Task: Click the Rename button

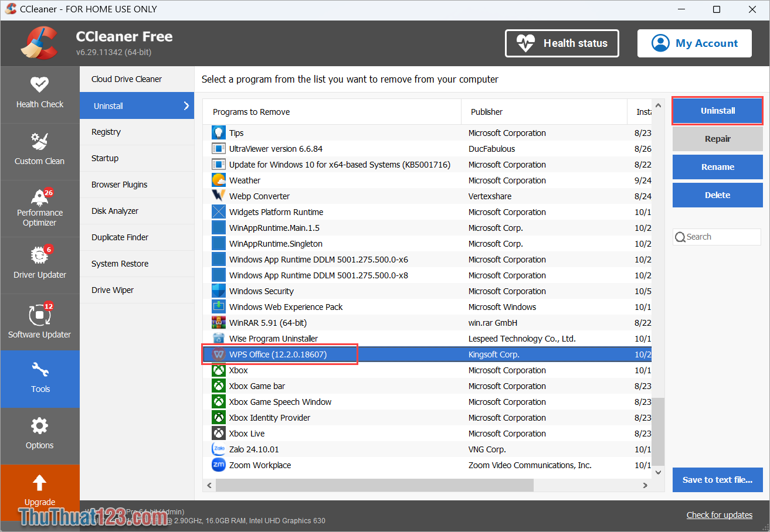Action: coord(717,167)
